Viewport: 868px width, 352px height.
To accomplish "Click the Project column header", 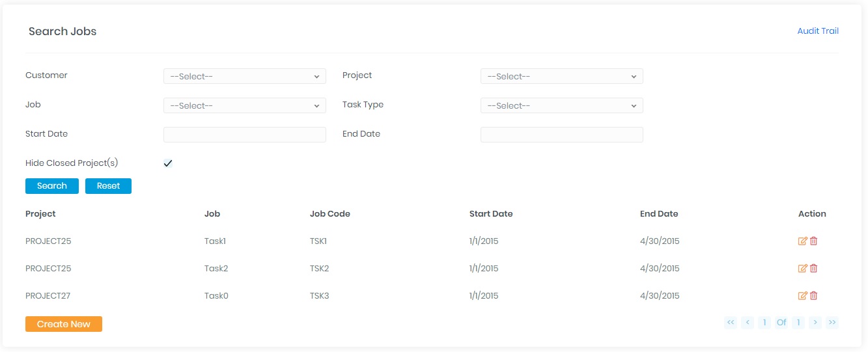I will click(x=40, y=214).
